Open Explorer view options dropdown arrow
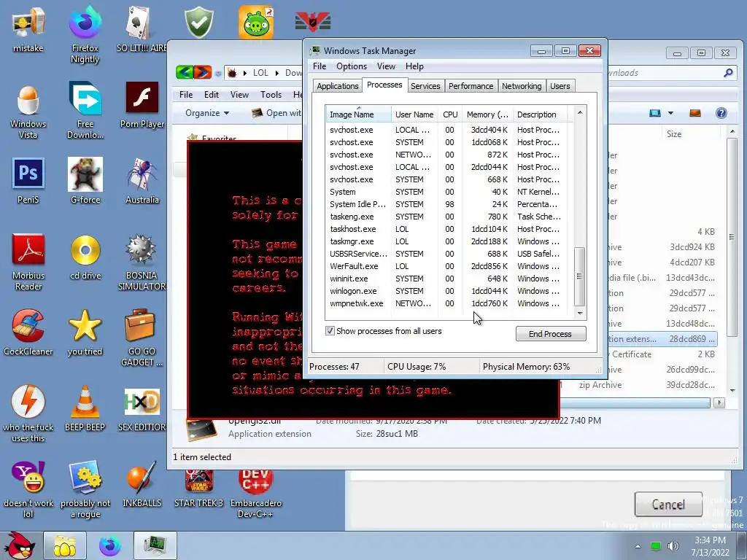The image size is (747, 560). 670,113
